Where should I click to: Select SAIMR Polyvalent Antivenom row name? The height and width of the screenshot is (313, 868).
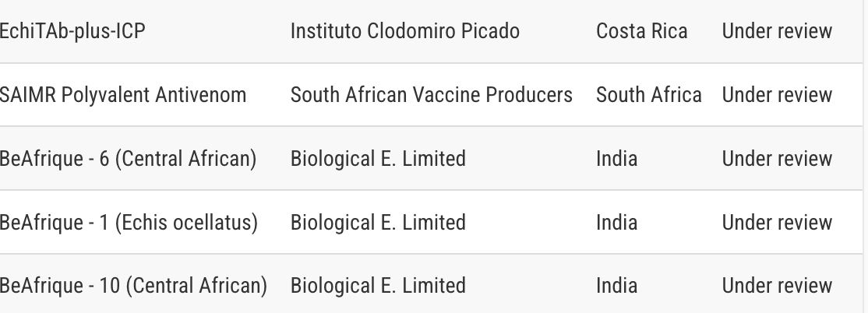[x=123, y=94]
